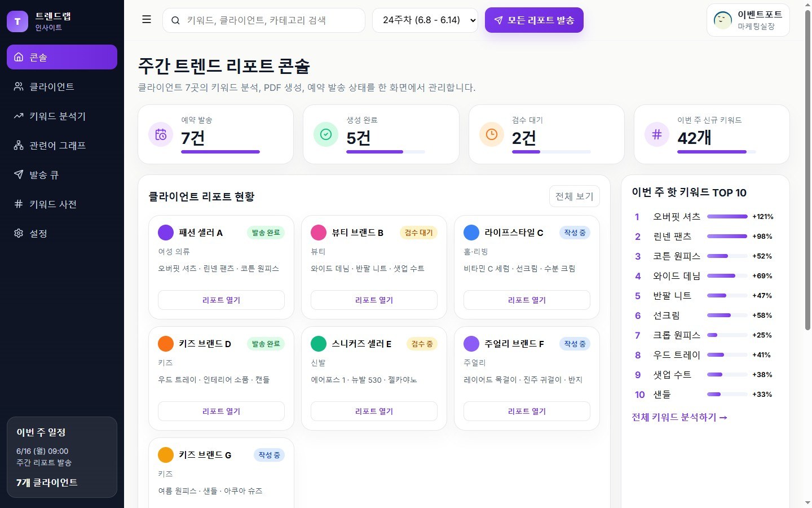Open report for 키즈 브랜드 D

point(221,411)
